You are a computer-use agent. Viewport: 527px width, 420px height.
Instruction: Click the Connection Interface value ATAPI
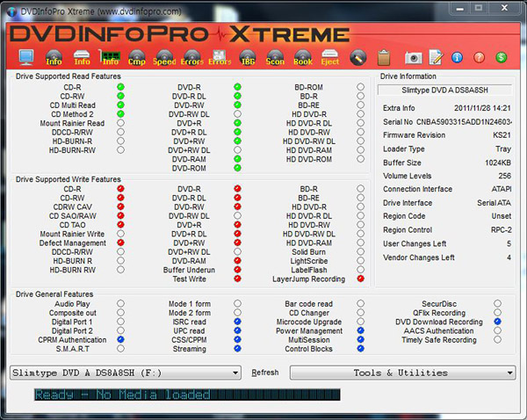coord(502,189)
